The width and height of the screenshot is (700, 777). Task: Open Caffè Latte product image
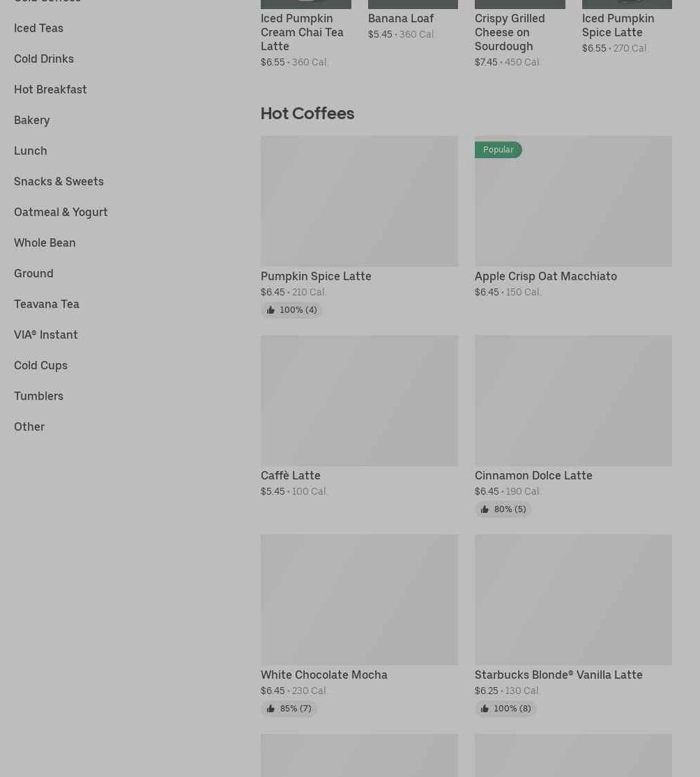point(359,400)
